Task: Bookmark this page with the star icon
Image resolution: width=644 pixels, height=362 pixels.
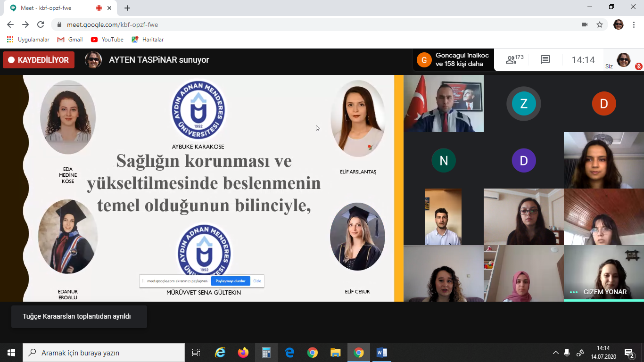Action: (x=600, y=25)
